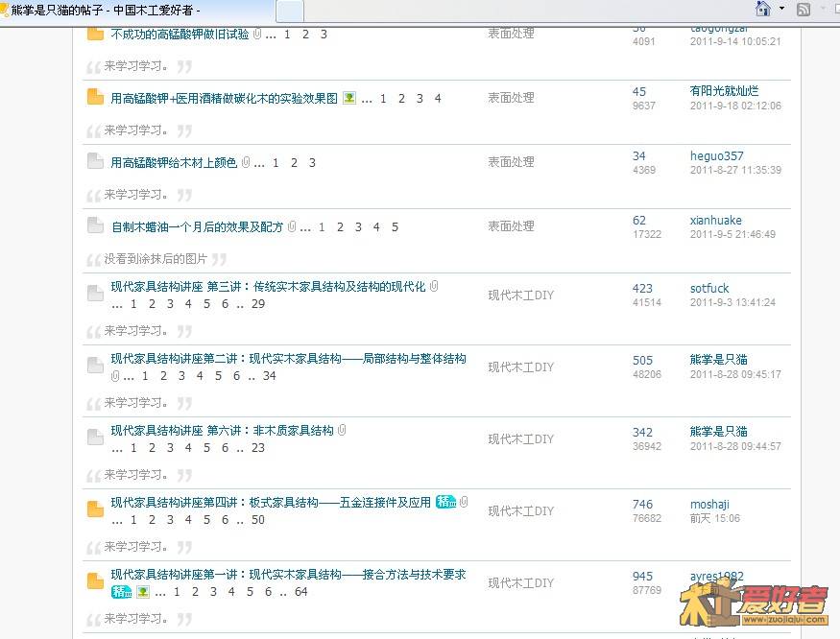This screenshot has width=840, height=639.
Task: Open 现代木工DIY forum for 第四讲 thread
Action: click(x=520, y=511)
